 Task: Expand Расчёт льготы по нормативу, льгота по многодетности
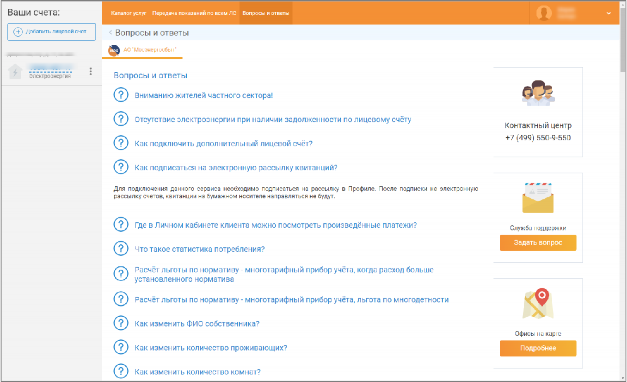tap(292, 300)
